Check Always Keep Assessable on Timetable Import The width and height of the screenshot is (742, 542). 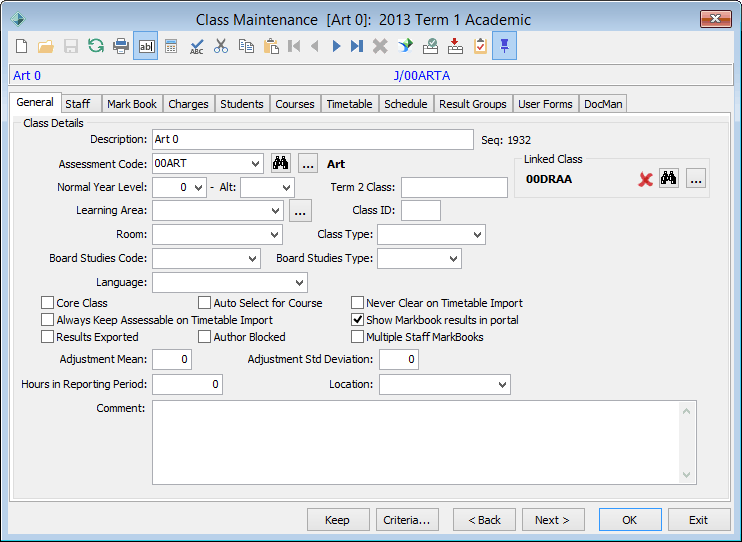coord(47,320)
